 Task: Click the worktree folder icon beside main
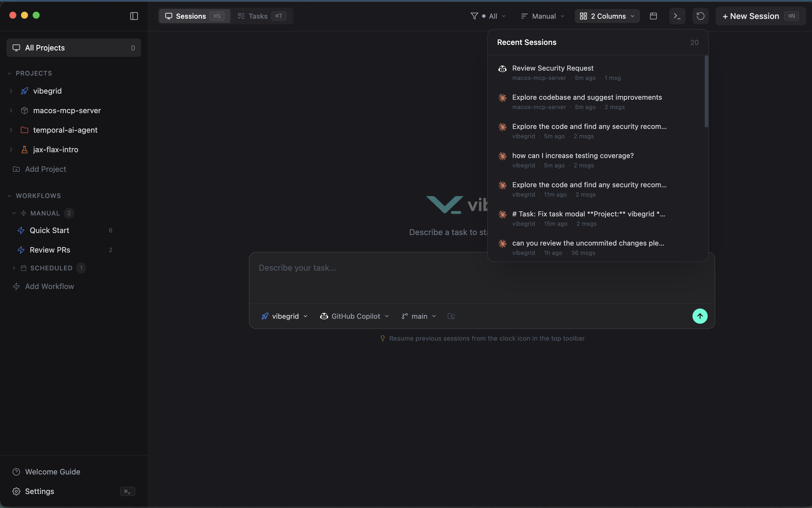point(451,316)
